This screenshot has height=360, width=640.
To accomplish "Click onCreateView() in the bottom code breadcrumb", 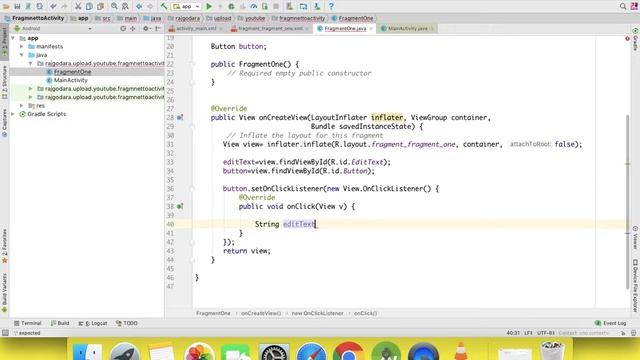I will click(261, 313).
